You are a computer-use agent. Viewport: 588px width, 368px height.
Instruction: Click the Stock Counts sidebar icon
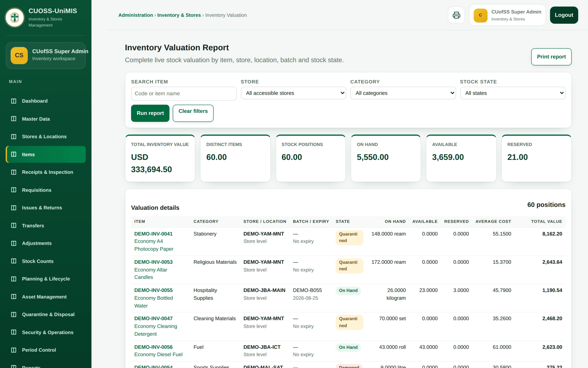(x=13, y=261)
